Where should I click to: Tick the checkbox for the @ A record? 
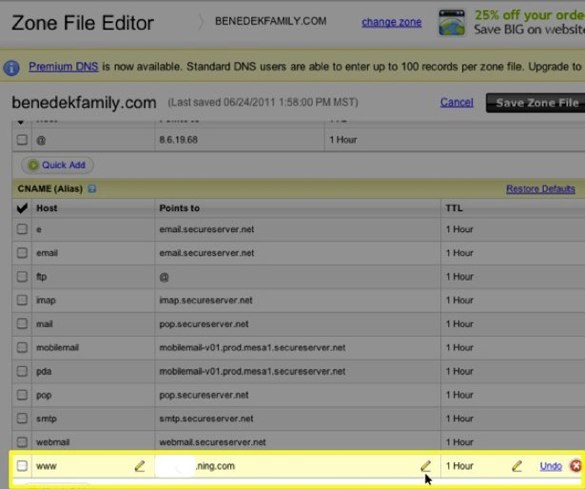point(22,140)
